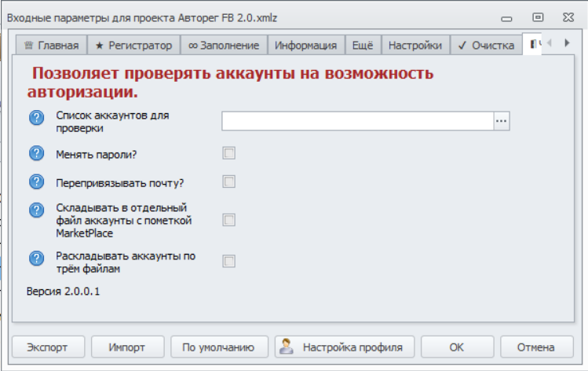588x371 pixels.
Task: Reset with the По умолчанию button
Action: point(219,347)
